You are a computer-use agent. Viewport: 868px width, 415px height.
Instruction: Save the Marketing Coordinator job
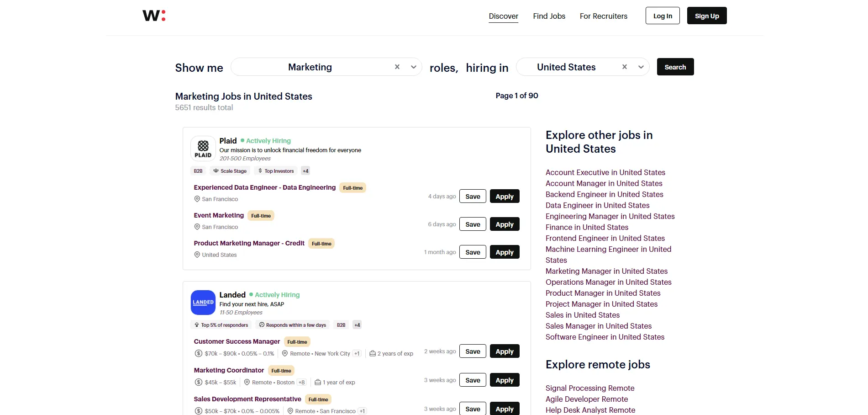click(473, 380)
